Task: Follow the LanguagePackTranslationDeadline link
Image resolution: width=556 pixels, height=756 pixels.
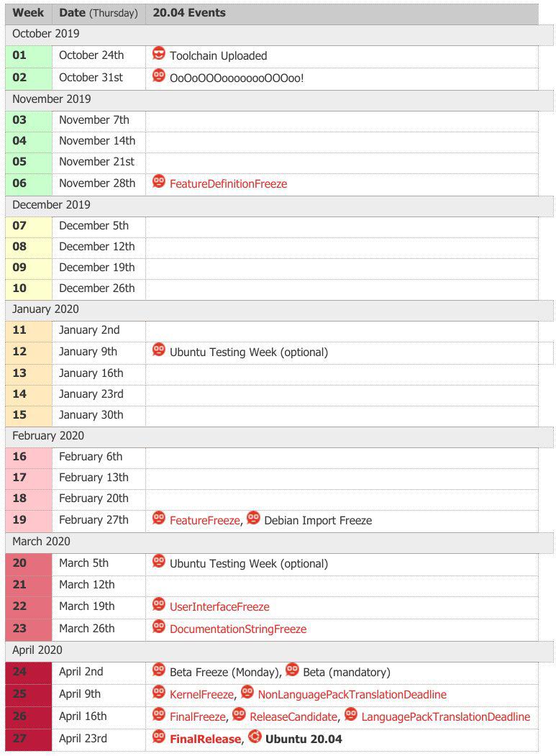Action: (445, 716)
